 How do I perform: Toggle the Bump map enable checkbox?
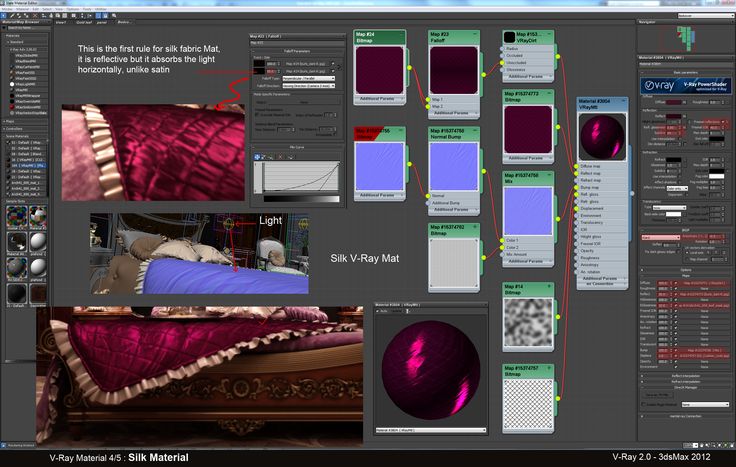point(676,350)
